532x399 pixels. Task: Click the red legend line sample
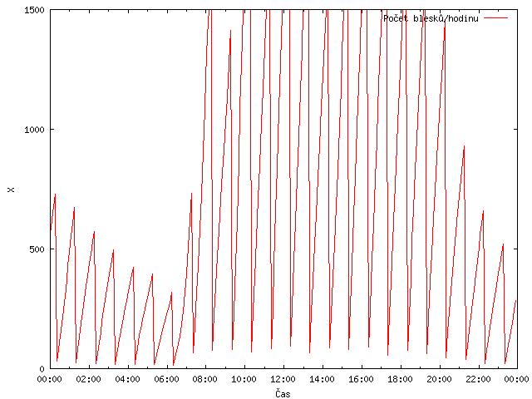click(x=495, y=18)
